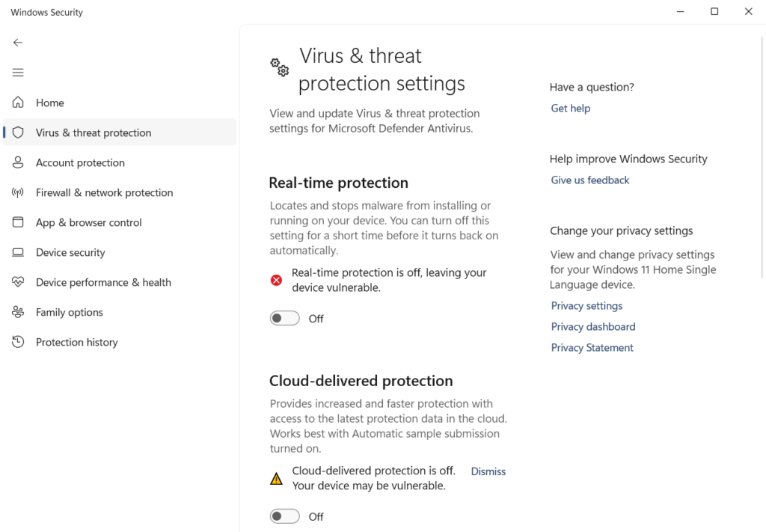Turn on Cloud-delivered protection
The width and height of the screenshot is (766, 532).
(x=284, y=516)
